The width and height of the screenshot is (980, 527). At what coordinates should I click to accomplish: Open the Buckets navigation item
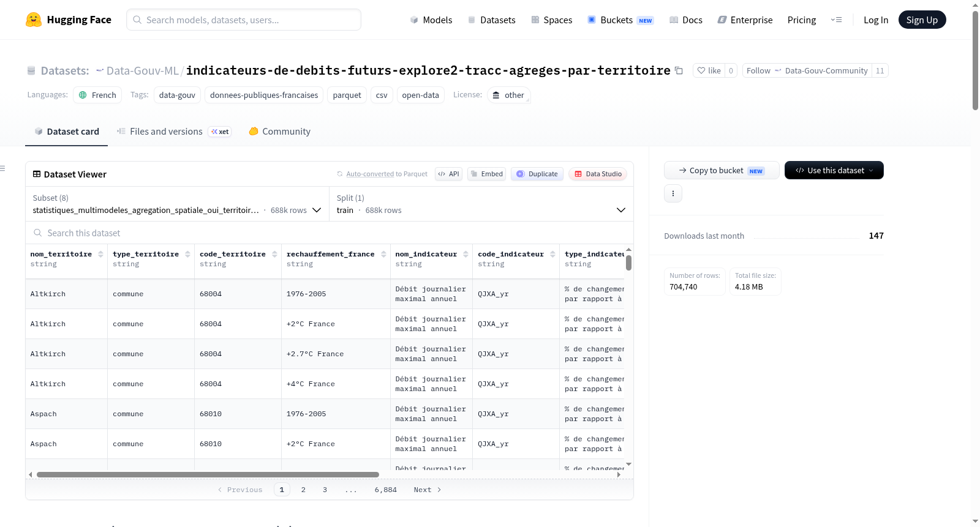tap(620, 20)
